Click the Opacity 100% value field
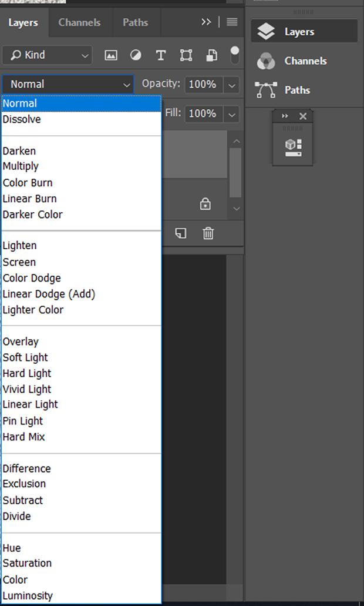 (x=204, y=85)
